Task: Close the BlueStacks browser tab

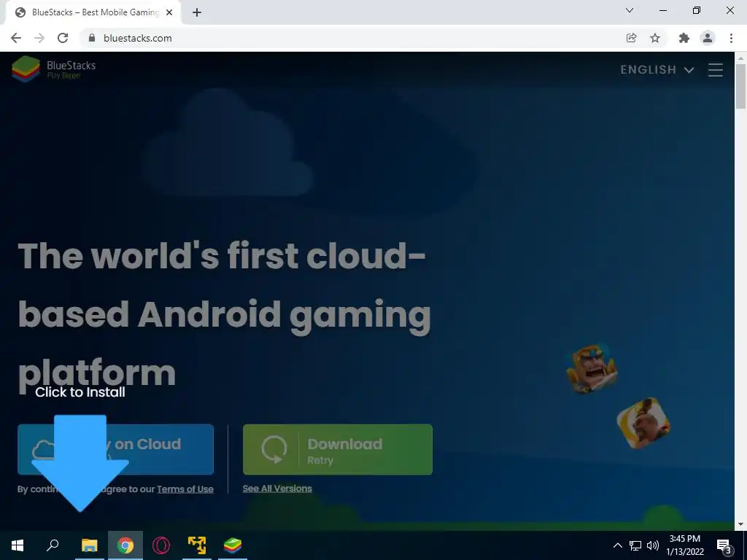Action: tap(169, 12)
